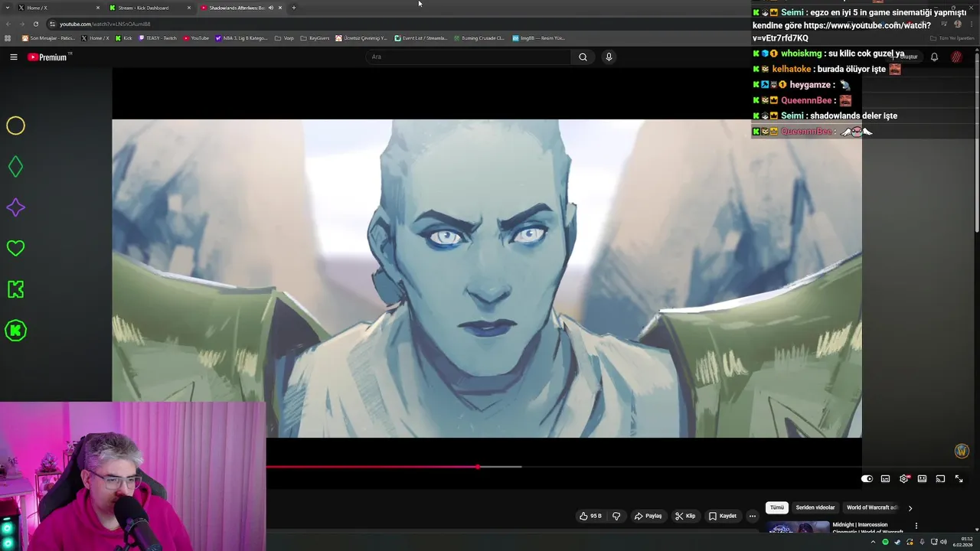This screenshot has height=551, width=980.
Task: Select the Seriden videolar chip
Action: tap(815, 507)
